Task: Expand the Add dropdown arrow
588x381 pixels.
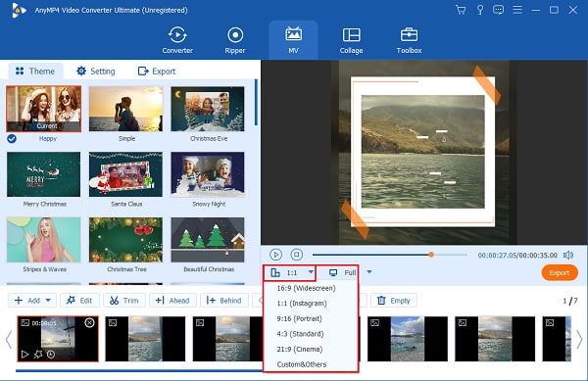Action: [48, 301]
